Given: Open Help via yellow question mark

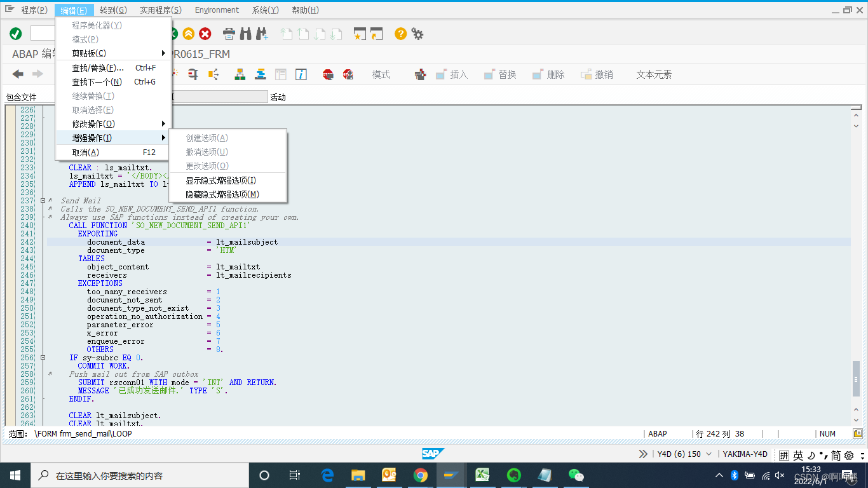Looking at the screenshot, I should [400, 34].
